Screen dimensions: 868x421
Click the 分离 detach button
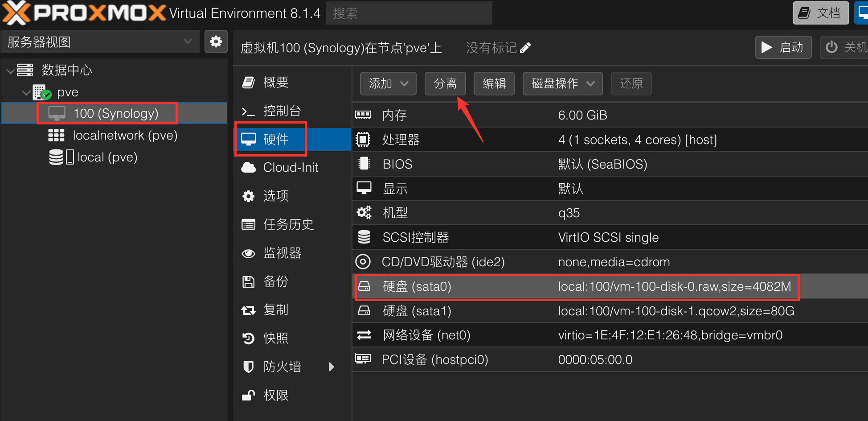coord(445,83)
